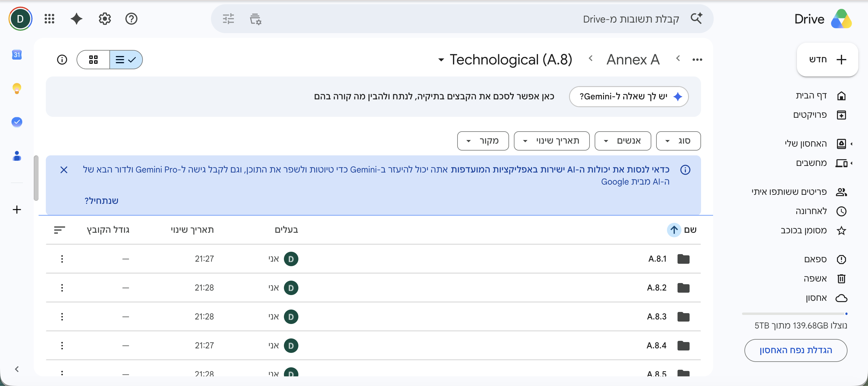This screenshot has height=386, width=868.
Task: Open אשפה Trash
Action: 825,279
